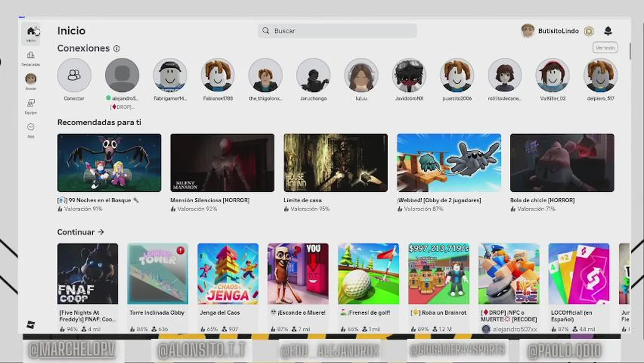Screen dimensions: 644x363
Task: Open the notifications bell
Action: click(x=608, y=31)
